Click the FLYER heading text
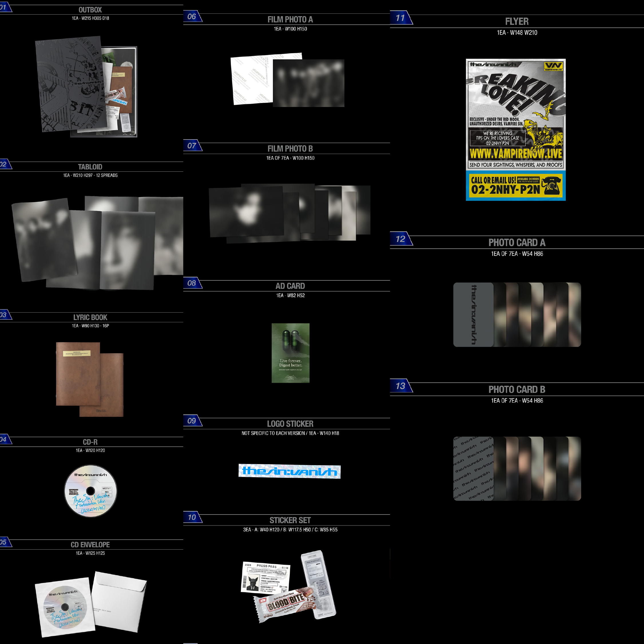644x644 pixels. click(x=516, y=22)
